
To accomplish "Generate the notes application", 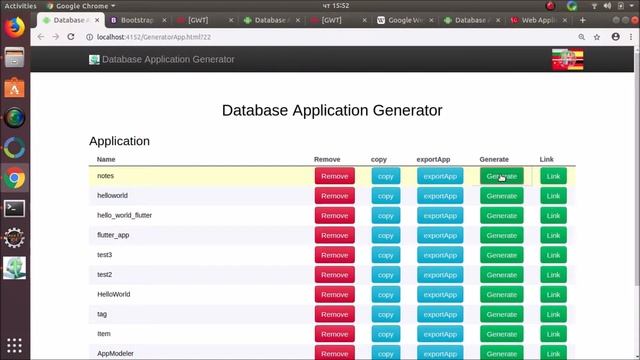I will (502, 176).
